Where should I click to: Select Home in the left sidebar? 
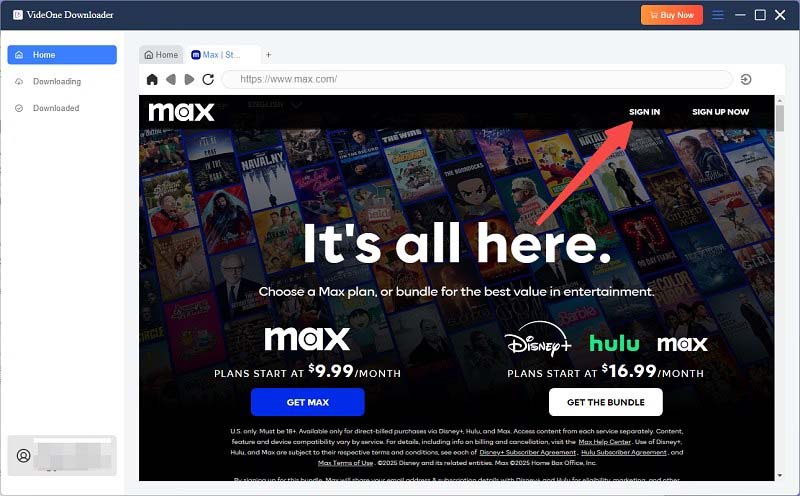point(62,55)
